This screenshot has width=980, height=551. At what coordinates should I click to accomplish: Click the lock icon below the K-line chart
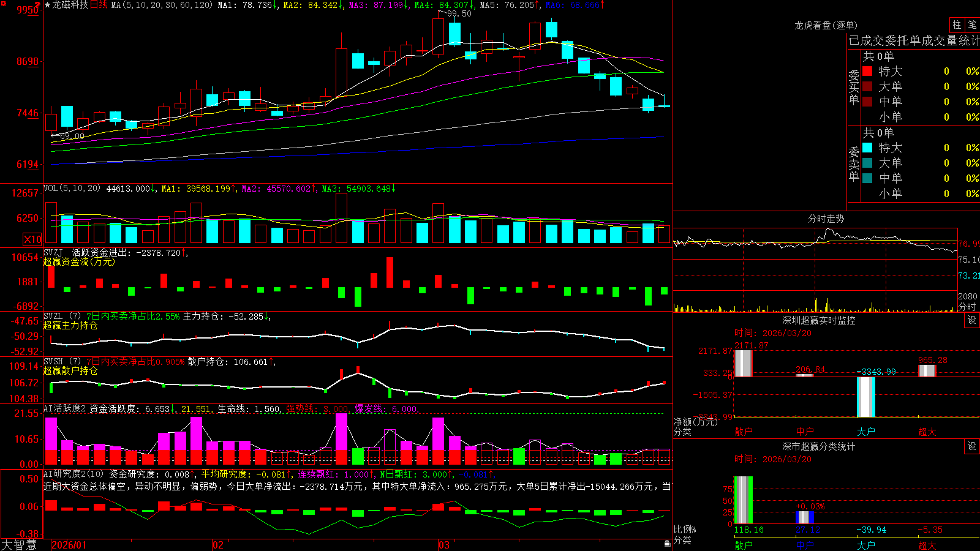[668, 543]
